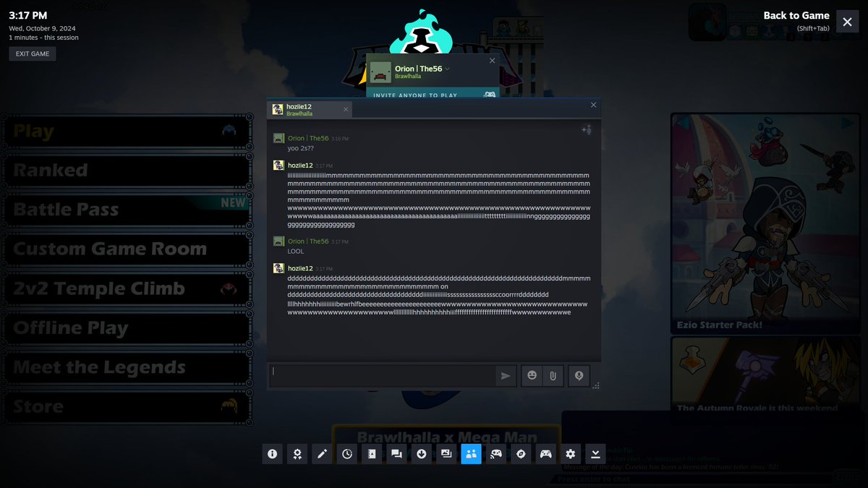Close the hoziie12 chat tab

click(346, 110)
